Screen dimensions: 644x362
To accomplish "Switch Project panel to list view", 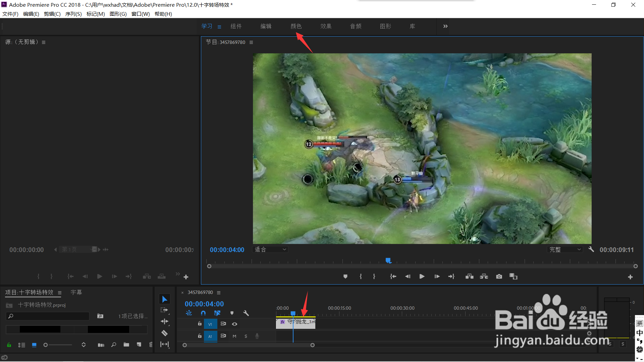I will 22,345.
